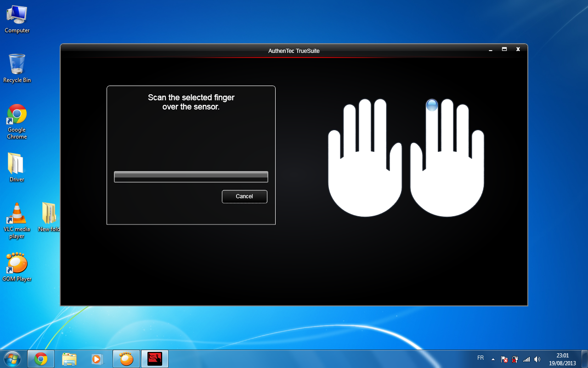
Task: Select the Google Chrome desktop shortcut
Action: (17, 121)
